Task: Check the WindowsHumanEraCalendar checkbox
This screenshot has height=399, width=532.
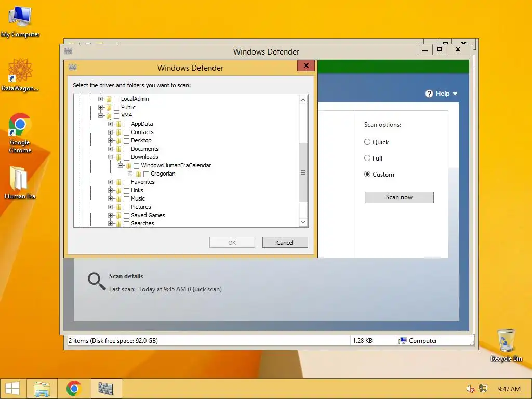Action: tap(137, 166)
